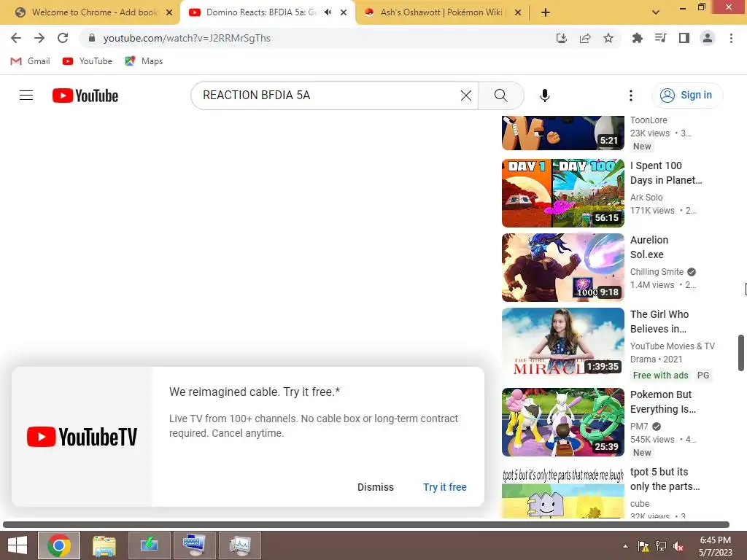Open the tab search chevron
This screenshot has width=747, height=560.
click(x=656, y=12)
